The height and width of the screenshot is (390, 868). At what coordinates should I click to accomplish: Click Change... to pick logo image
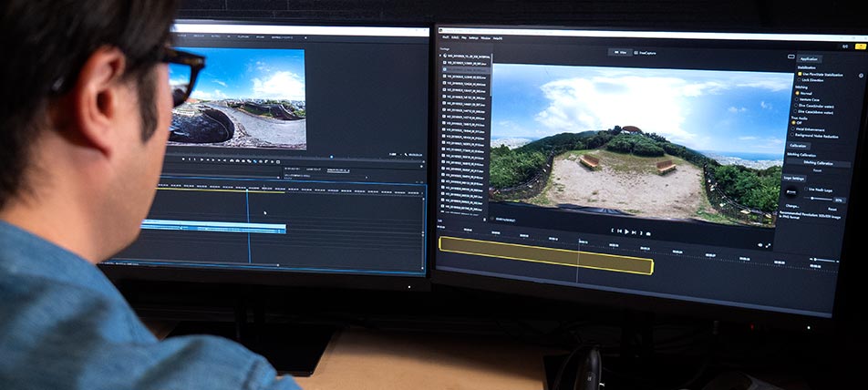[792, 206]
